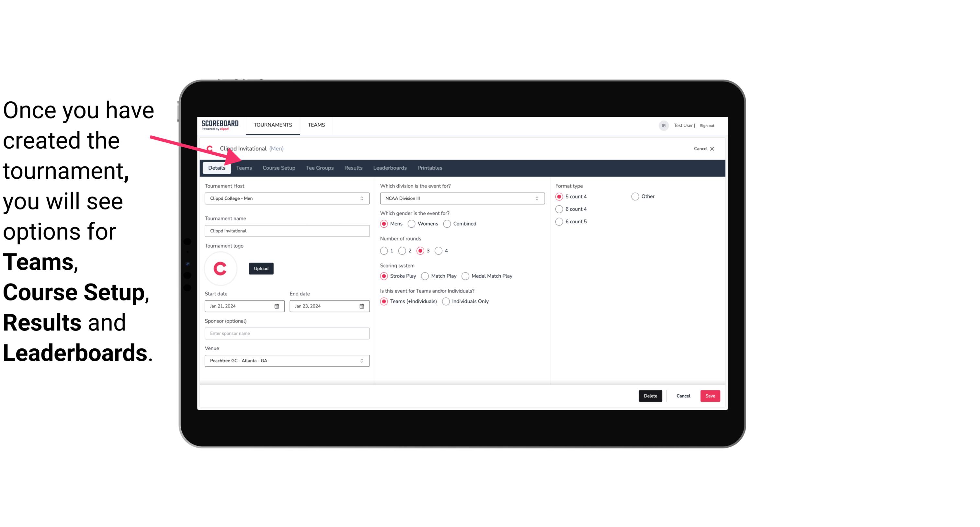Switch to the Teams tab
The image size is (980, 527).
coord(243,167)
